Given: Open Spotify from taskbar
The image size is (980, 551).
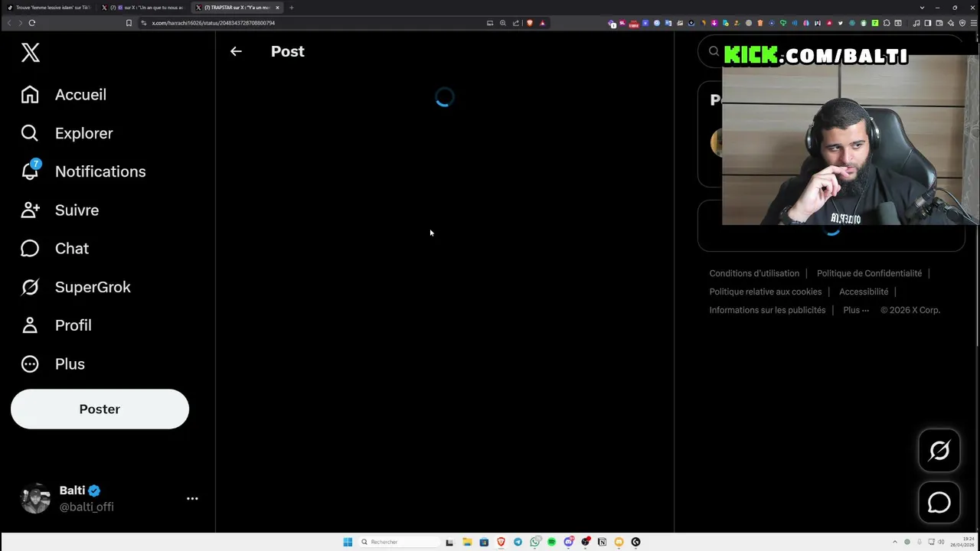Looking at the screenshot, I should [x=551, y=542].
